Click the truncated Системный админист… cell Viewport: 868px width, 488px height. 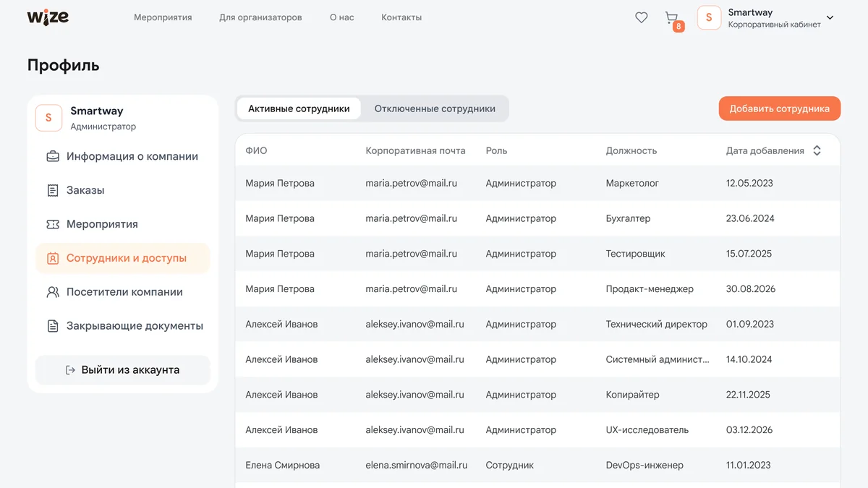point(658,359)
